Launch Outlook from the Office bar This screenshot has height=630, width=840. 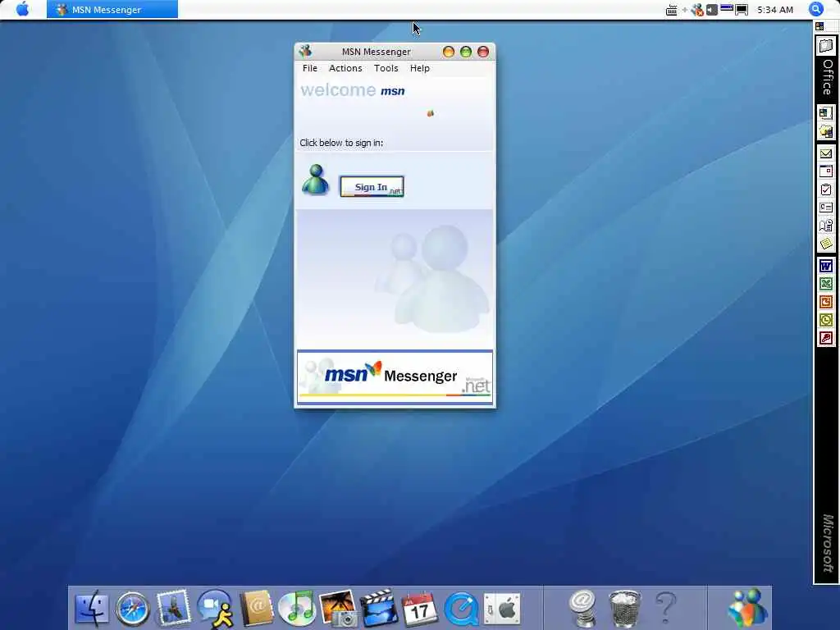826,321
